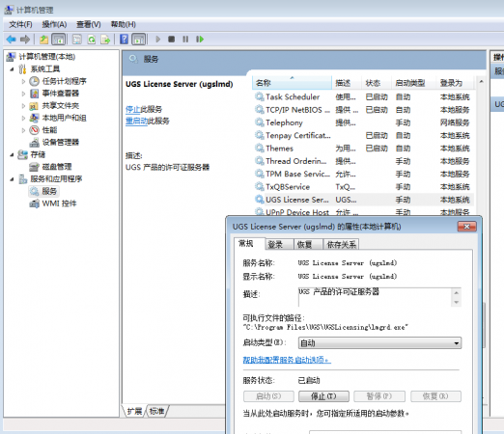Click the Up one level folder icon
Viewport: 504px width, 434px height.
(43, 40)
